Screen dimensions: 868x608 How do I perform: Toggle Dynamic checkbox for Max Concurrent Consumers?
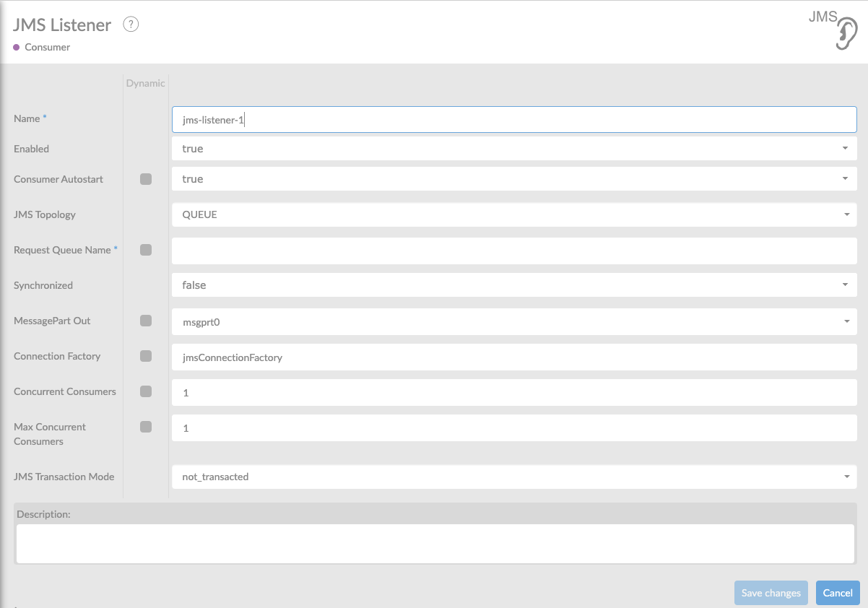pyautogui.click(x=146, y=427)
